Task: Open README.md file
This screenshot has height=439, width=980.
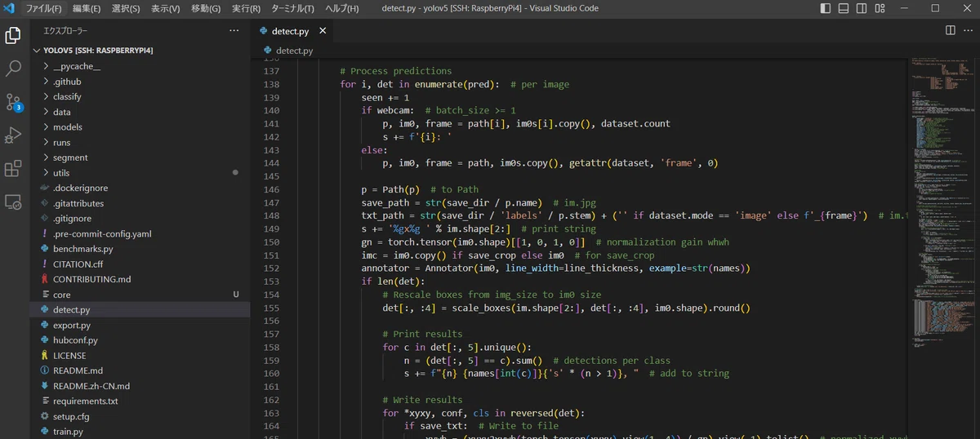Action: click(x=140, y=370)
